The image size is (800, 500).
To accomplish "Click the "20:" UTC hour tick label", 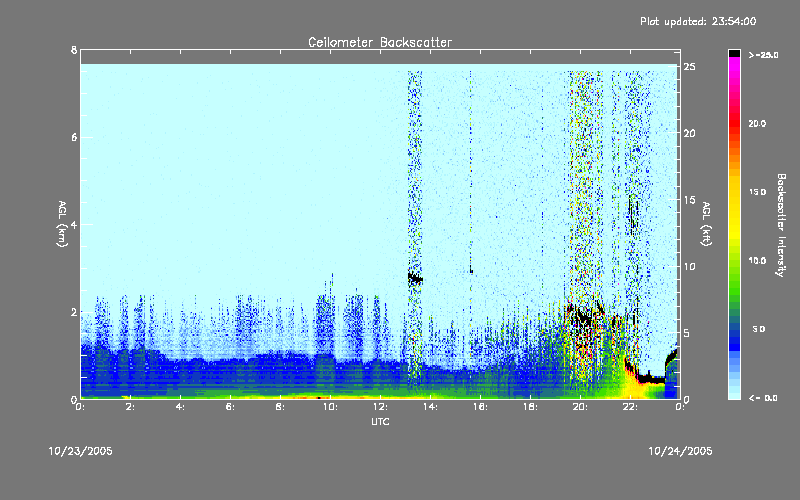I will [580, 407].
